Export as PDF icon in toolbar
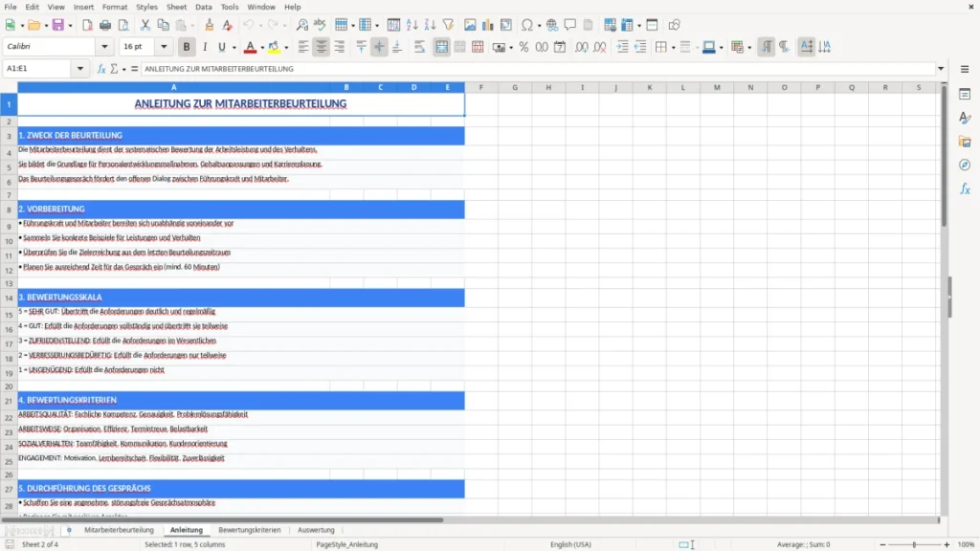 (87, 25)
